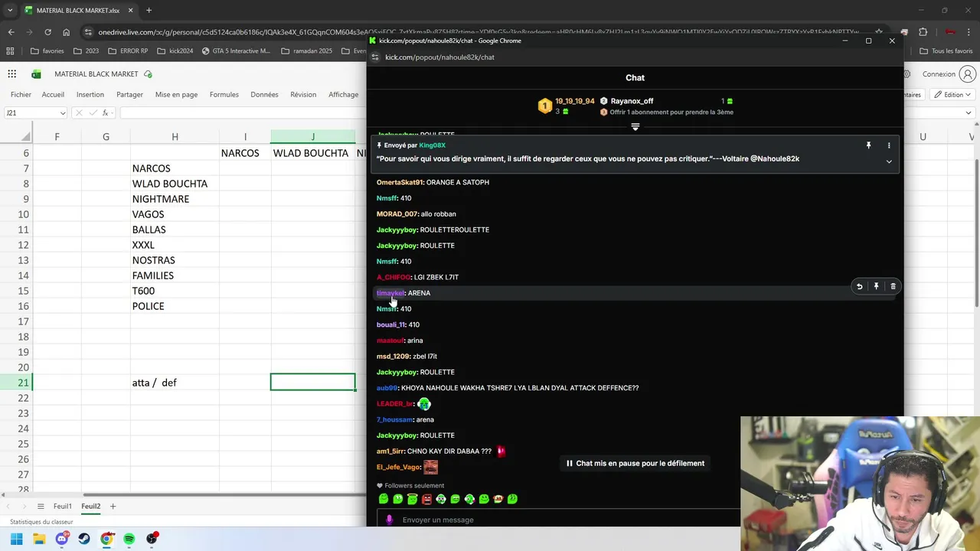This screenshot has height=551, width=980.
Task: Open a new browser tab
Action: [x=149, y=11]
